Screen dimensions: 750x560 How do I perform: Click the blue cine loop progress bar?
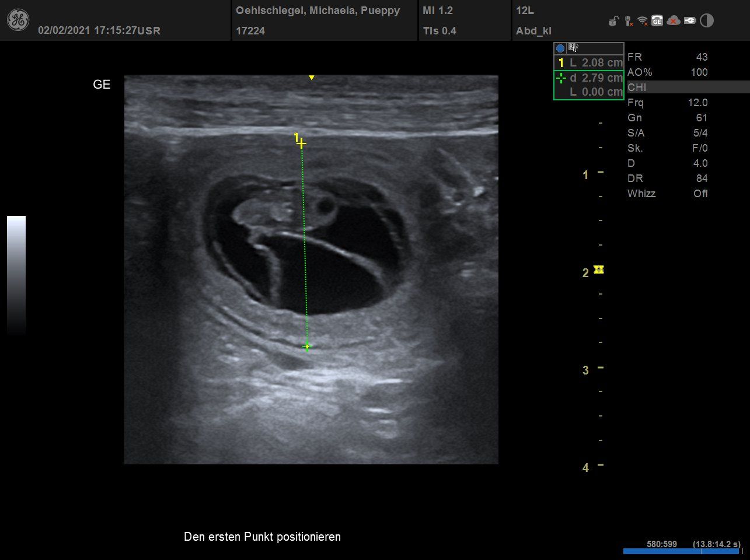pyautogui.click(x=681, y=551)
